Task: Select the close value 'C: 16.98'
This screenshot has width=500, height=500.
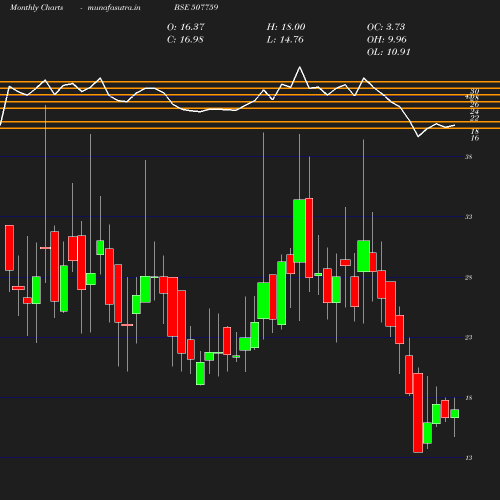Action: coord(185,40)
